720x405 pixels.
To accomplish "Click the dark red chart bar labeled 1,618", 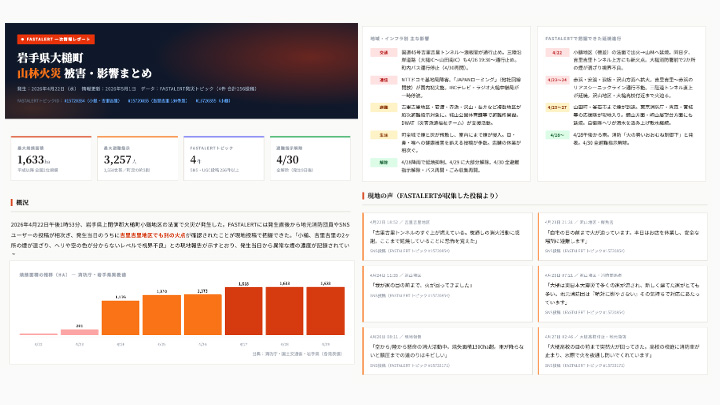I will (x=243, y=311).
